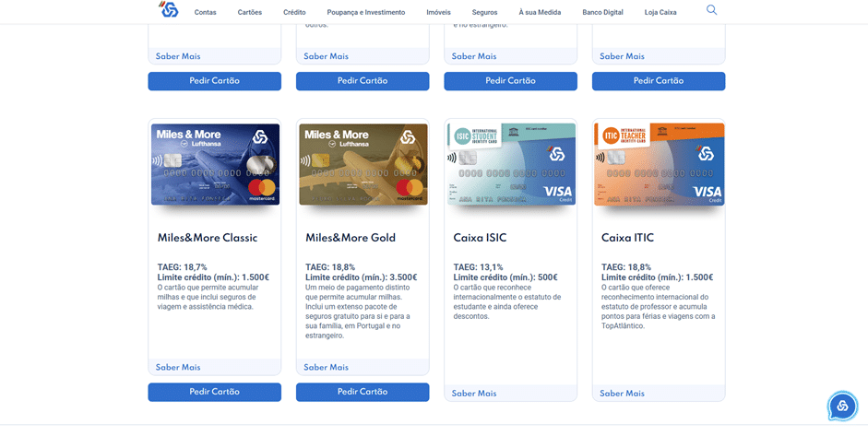Click Saber Mais for Caixa ISIC
This screenshot has width=868, height=436.
474,394
